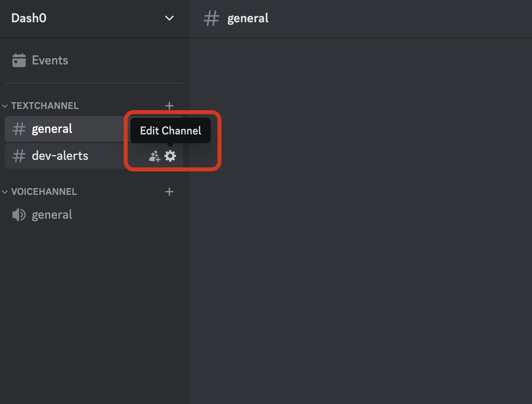Switch to the dev-alerts channel
This screenshot has width=532, height=404.
coord(60,156)
